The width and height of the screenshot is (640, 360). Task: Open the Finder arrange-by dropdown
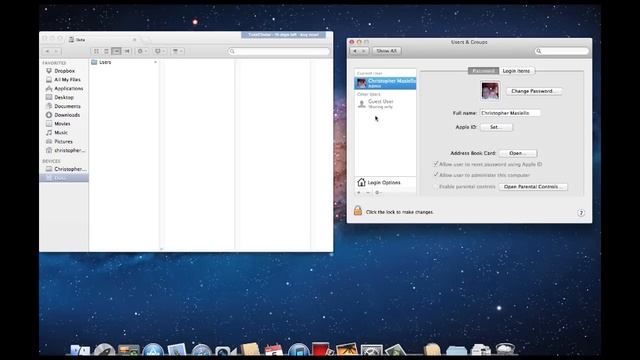[178, 51]
